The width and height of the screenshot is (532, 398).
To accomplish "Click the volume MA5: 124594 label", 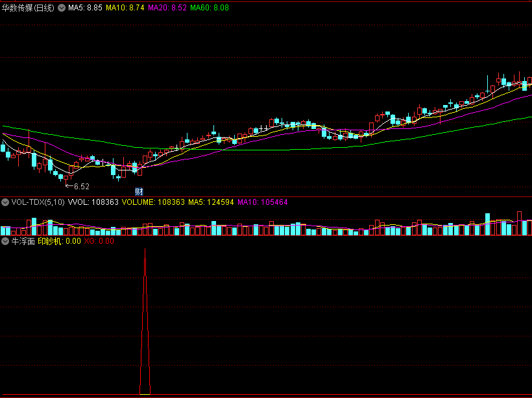I will [x=211, y=202].
